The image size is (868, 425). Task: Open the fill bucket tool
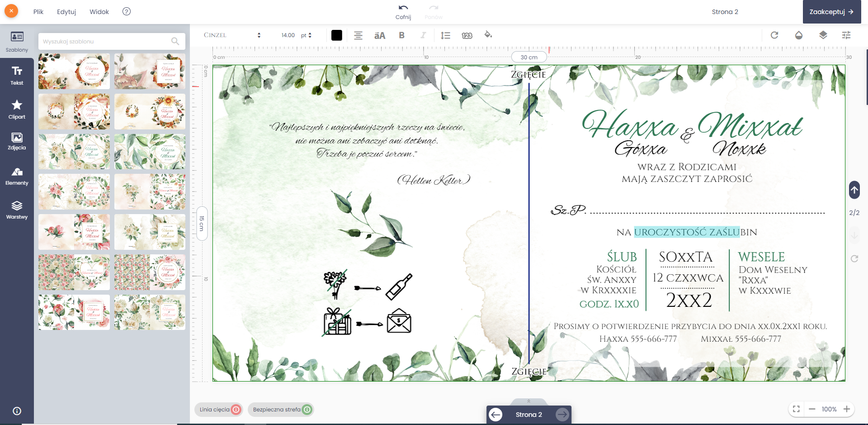point(488,35)
